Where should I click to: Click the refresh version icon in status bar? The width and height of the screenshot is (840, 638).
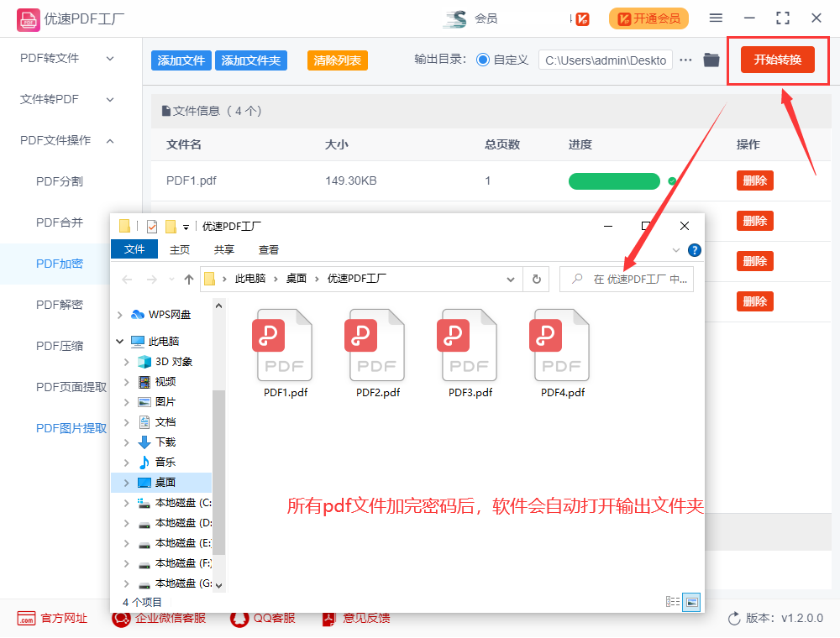[734, 618]
